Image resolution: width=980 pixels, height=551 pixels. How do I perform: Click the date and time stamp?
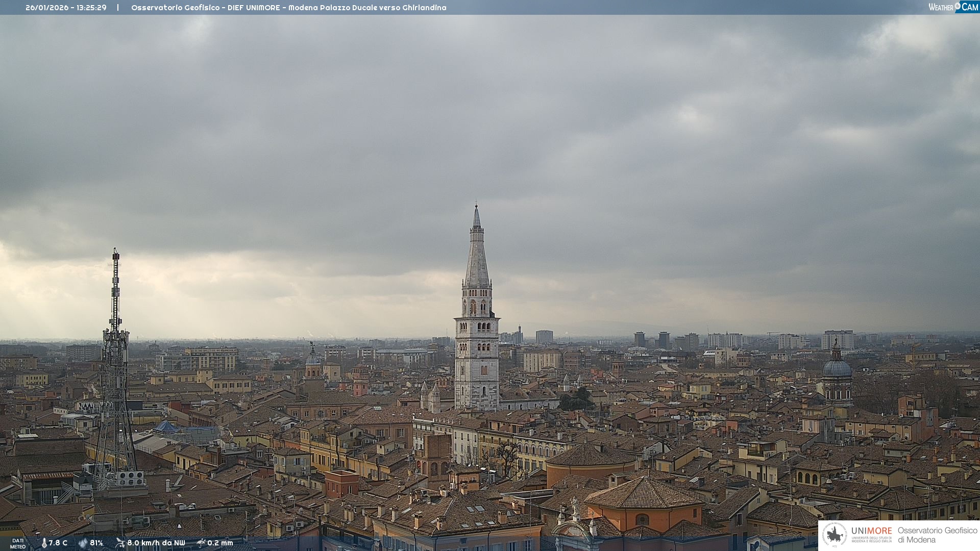point(66,8)
